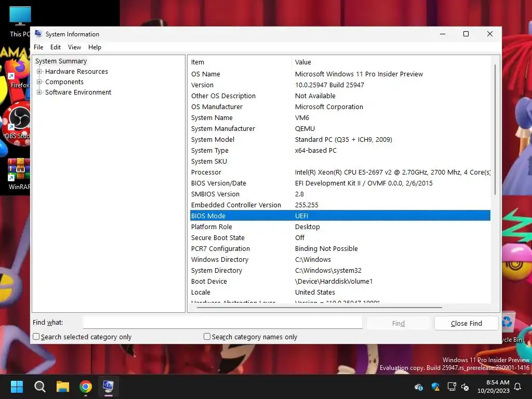The height and width of the screenshot is (399, 532).
Task: Enable Search category names only checkbox
Action: point(207,337)
